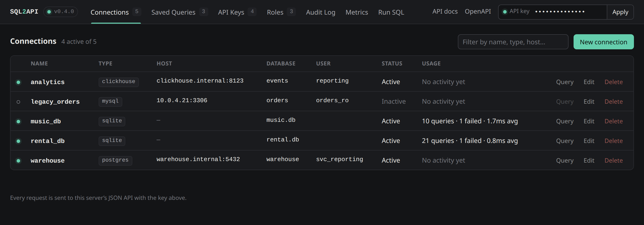644x225 pixels.
Task: Click the green status dot for music_db
Action: pyautogui.click(x=18, y=122)
